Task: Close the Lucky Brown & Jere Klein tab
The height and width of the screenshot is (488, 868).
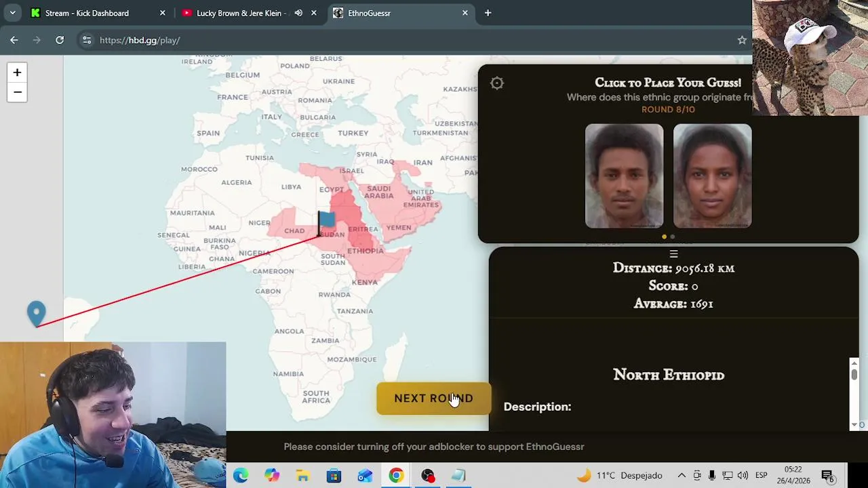Action: coord(314,13)
